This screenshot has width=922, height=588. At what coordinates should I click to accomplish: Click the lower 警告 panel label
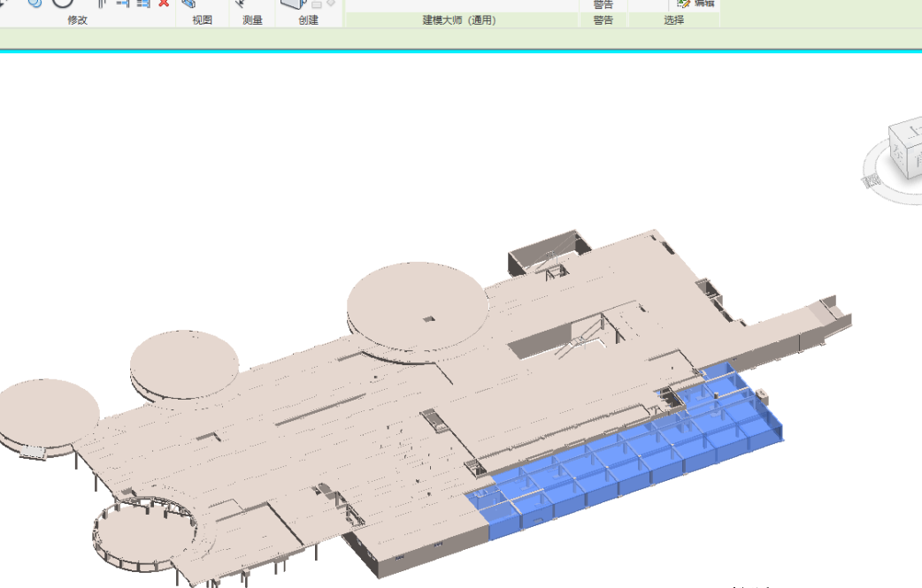click(603, 20)
